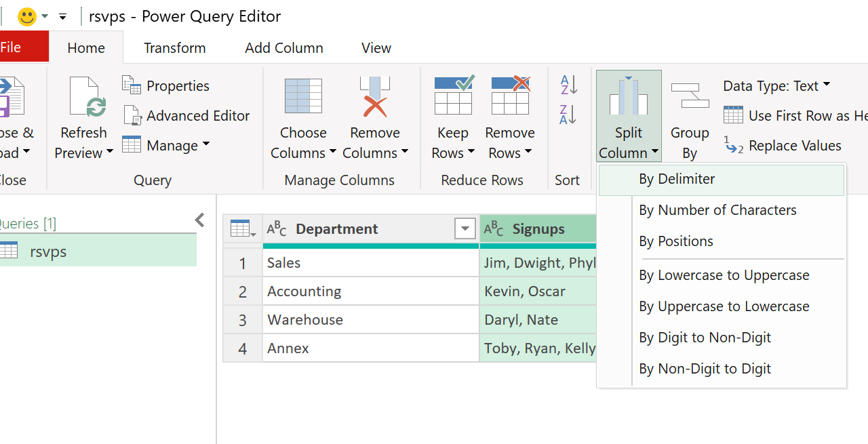
Task: Open the Add Column tab
Action: (x=283, y=48)
